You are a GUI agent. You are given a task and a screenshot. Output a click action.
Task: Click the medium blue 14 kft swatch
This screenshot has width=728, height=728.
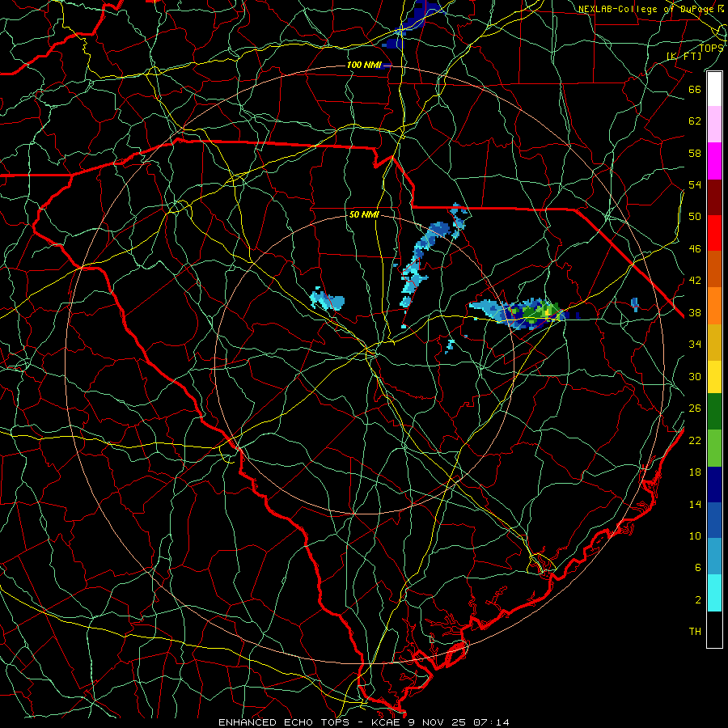click(714, 520)
